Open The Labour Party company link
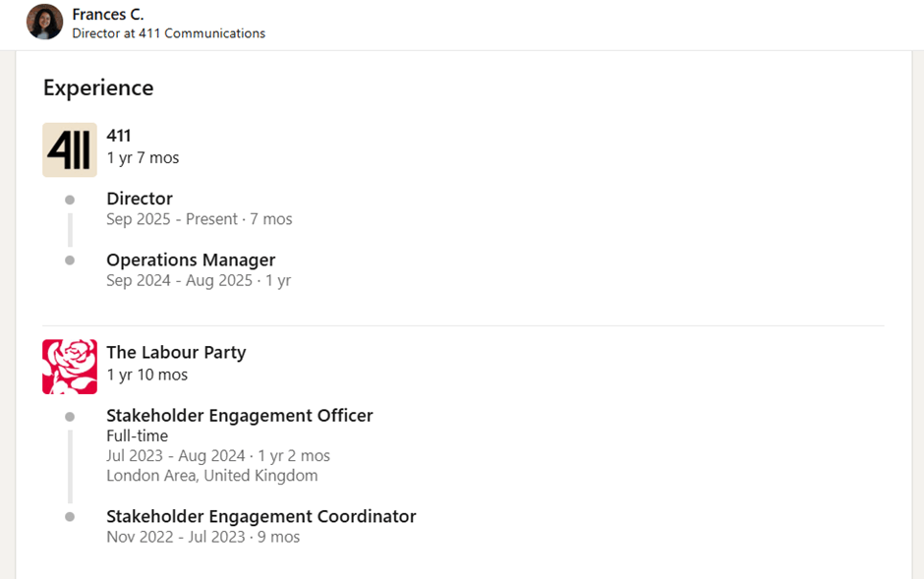The height and width of the screenshot is (579, 924). (176, 352)
